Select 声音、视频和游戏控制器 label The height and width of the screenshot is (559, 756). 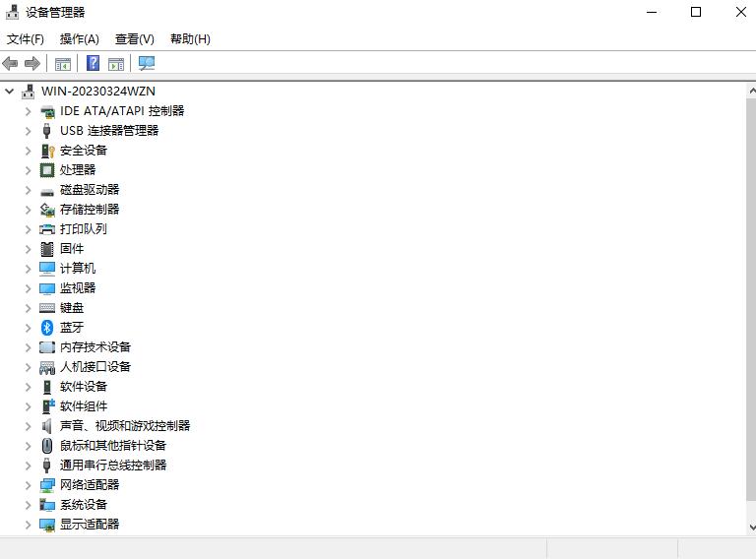click(125, 425)
